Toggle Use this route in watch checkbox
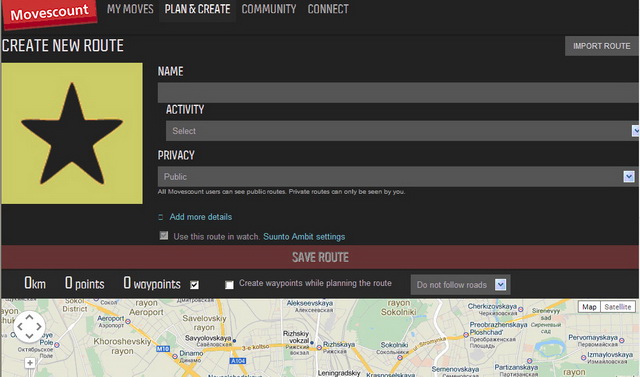 click(164, 236)
